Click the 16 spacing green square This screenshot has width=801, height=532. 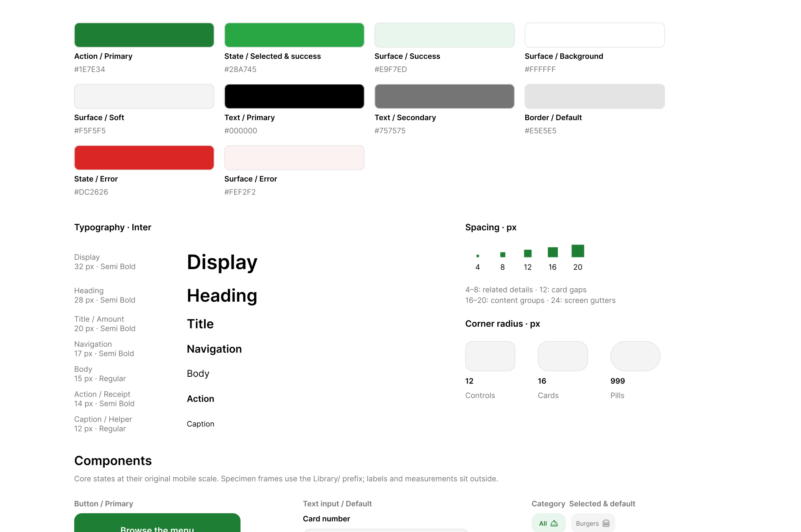(x=553, y=252)
